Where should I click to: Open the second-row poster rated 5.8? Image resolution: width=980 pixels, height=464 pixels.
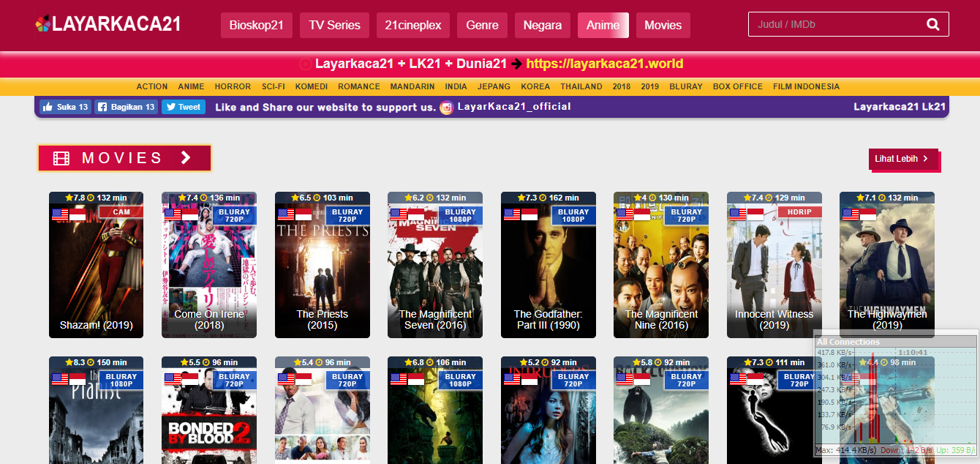point(661,410)
